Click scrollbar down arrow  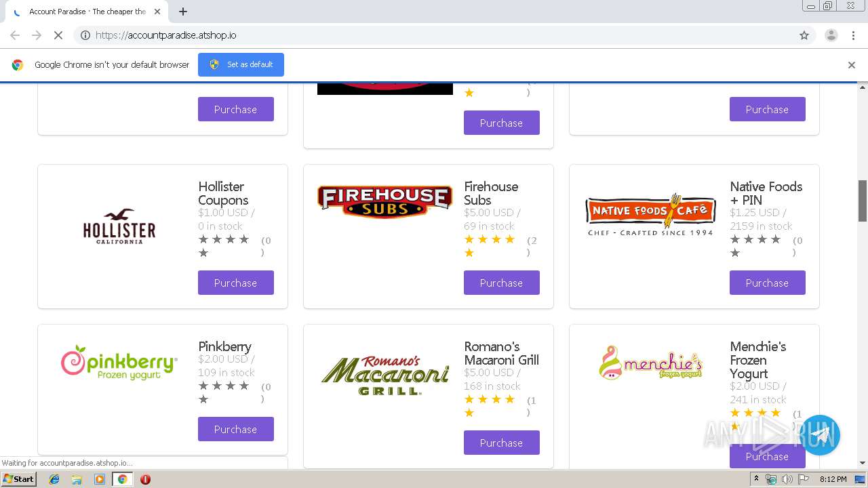[863, 463]
